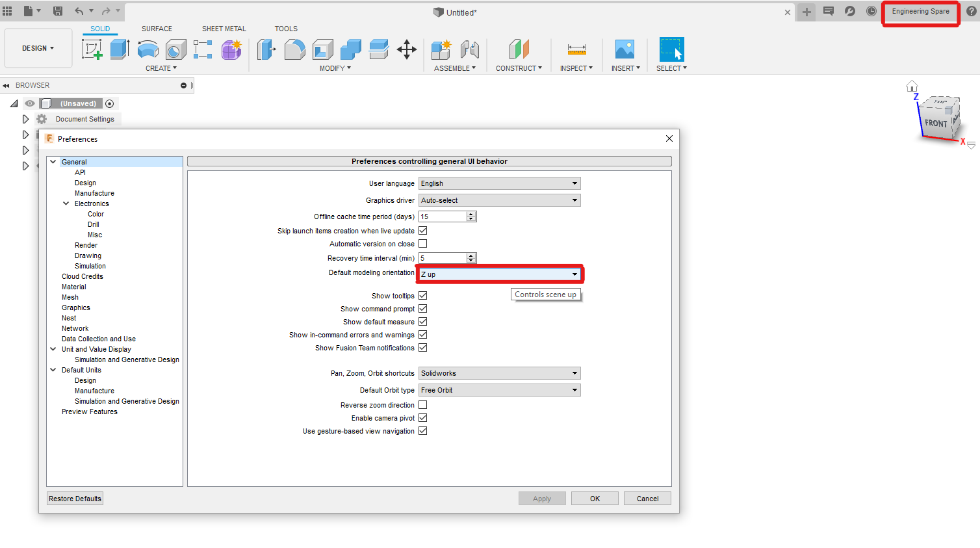Redo the last action
Viewport: 980px width, 548px height.
106,11
